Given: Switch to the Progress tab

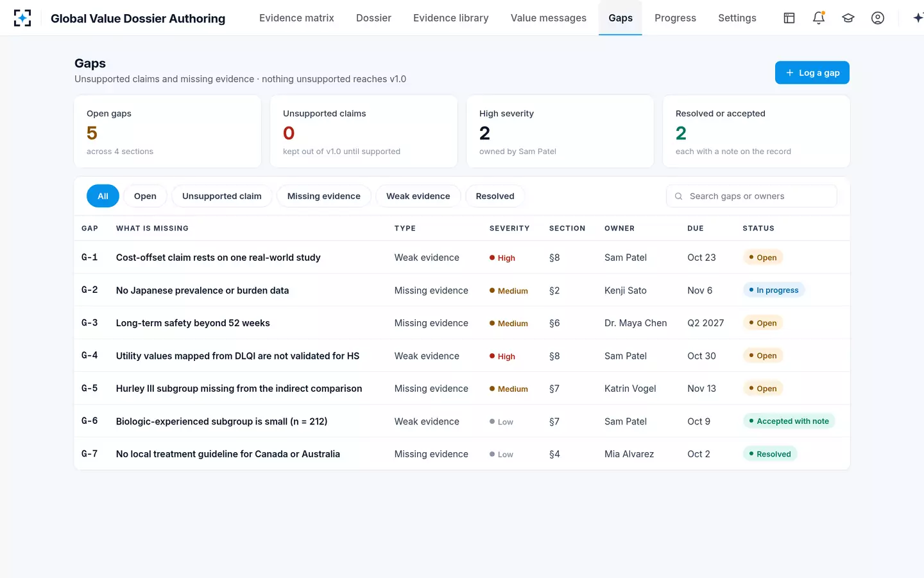Looking at the screenshot, I should point(675,18).
